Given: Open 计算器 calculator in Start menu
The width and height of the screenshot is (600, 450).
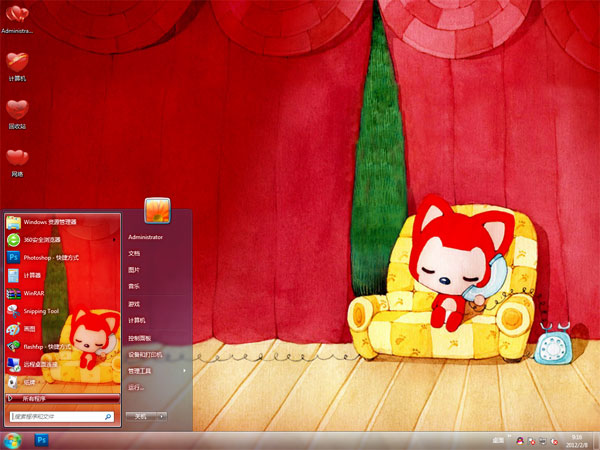Looking at the screenshot, I should (x=62, y=276).
